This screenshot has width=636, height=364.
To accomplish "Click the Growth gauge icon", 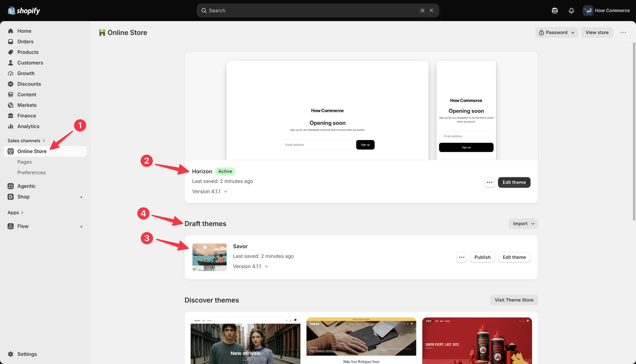I will point(11,73).
